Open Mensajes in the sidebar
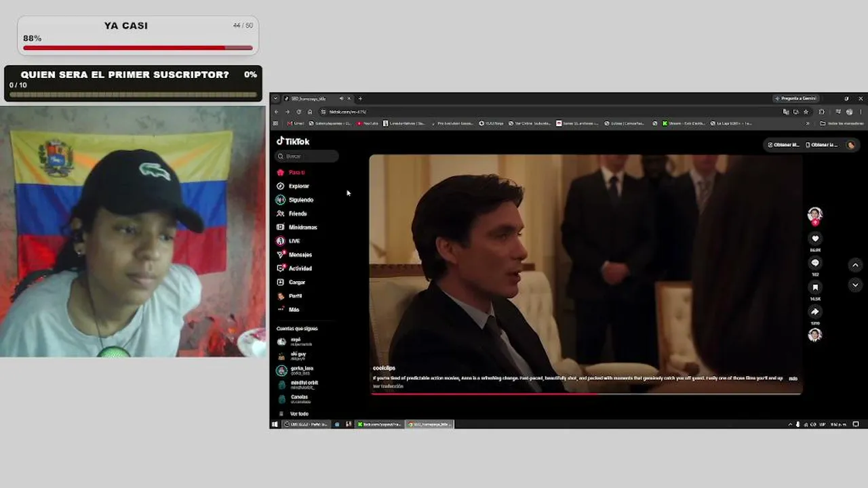868x488 pixels. [294, 255]
